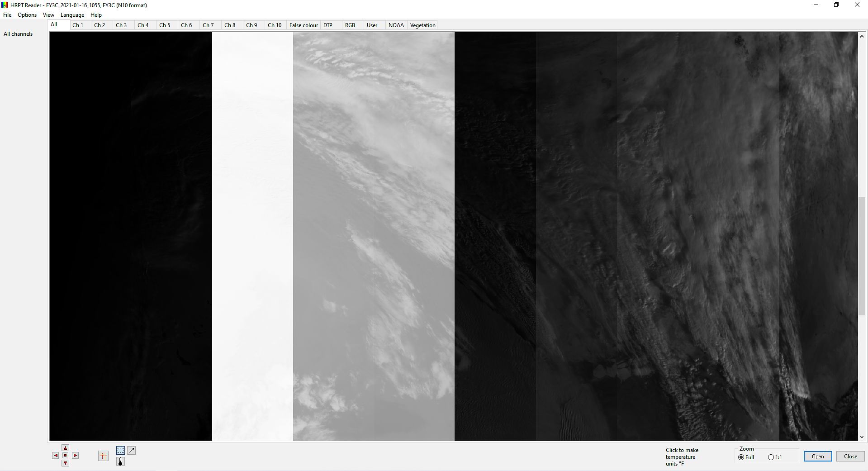Viewport: 868px width, 471px height.
Task: Click the Close button at bottom right
Action: coord(850,456)
